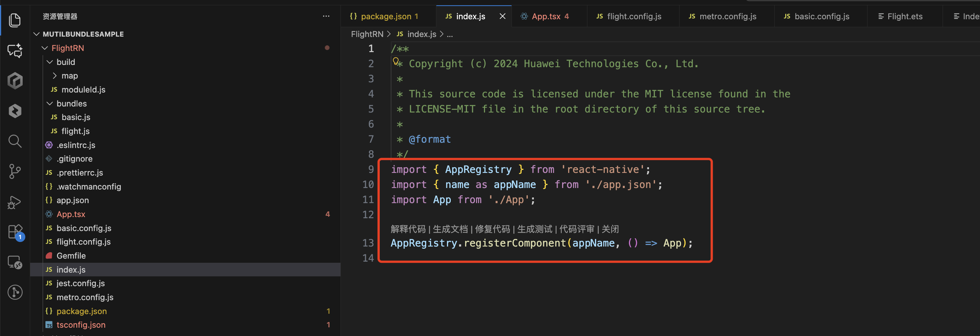
Task: Open Extensions view with badge 1
Action: (15, 232)
